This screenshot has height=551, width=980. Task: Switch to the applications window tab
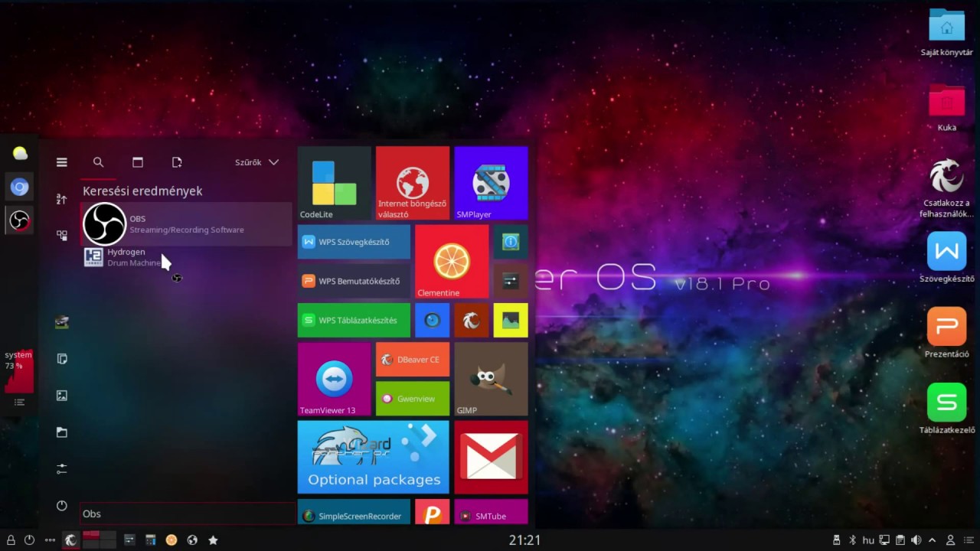138,162
